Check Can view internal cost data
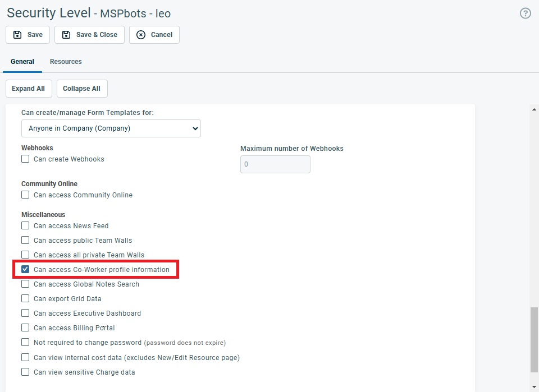The height and width of the screenshot is (392, 539). coord(25,357)
